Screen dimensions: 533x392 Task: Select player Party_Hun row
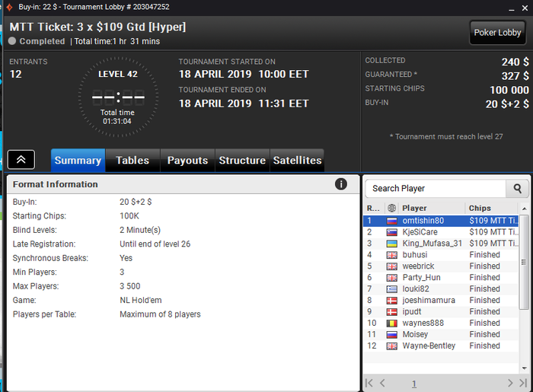point(441,278)
